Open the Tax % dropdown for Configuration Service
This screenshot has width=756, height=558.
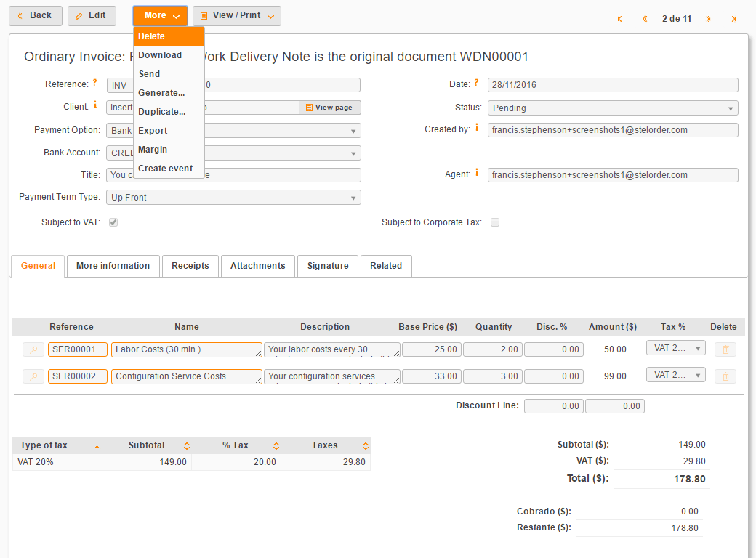click(675, 375)
